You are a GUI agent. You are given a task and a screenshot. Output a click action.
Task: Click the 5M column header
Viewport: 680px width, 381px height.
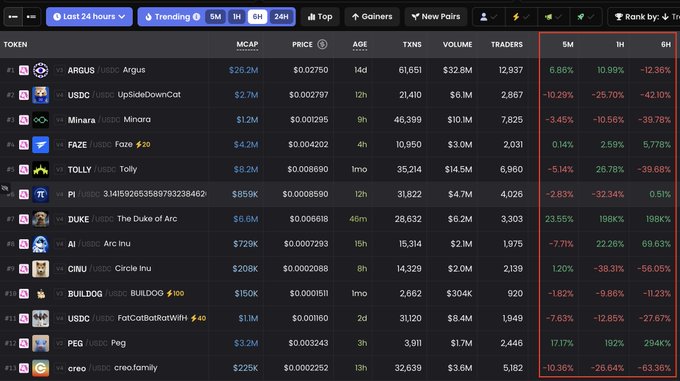click(568, 44)
